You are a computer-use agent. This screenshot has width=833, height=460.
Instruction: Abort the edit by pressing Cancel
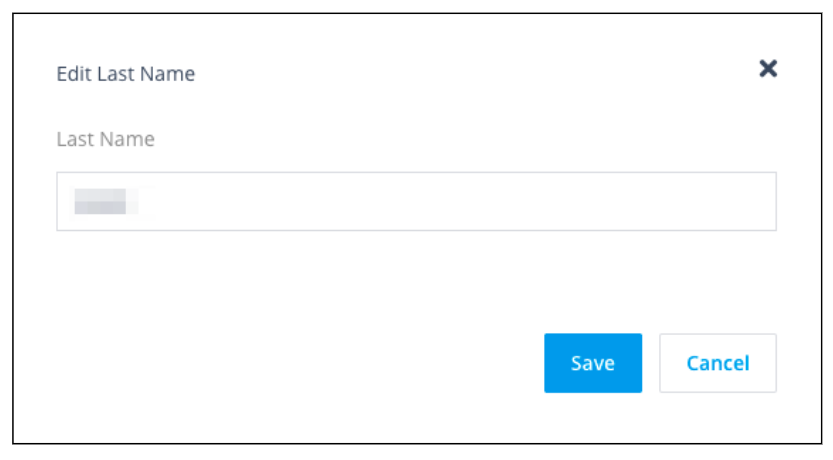click(717, 363)
